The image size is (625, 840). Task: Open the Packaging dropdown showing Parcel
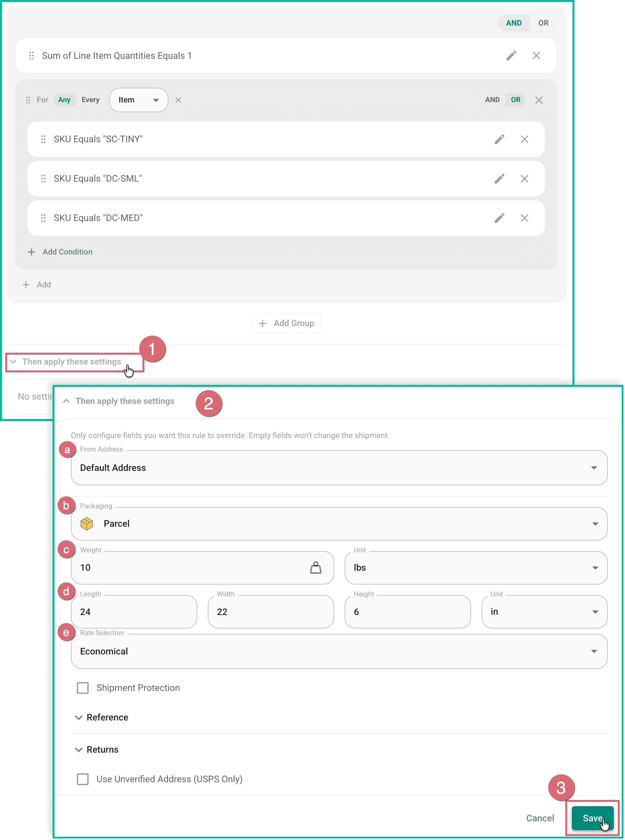click(339, 524)
